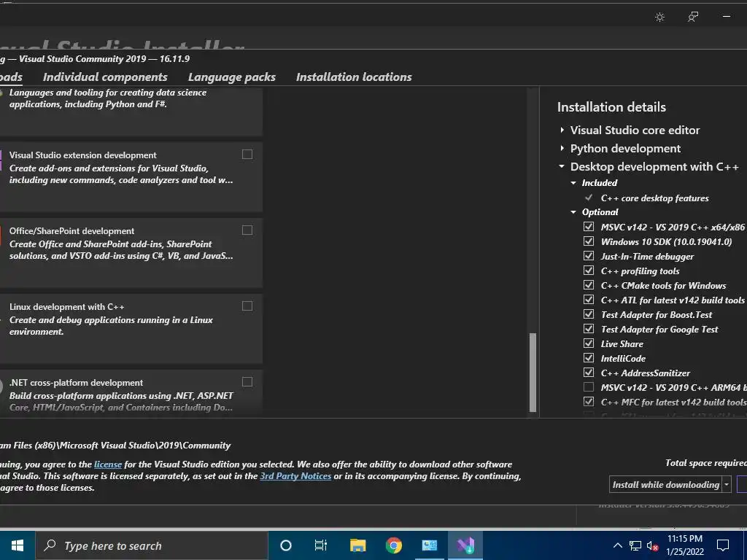Select C++ core desktop features row
747x560 pixels.
tap(654, 198)
